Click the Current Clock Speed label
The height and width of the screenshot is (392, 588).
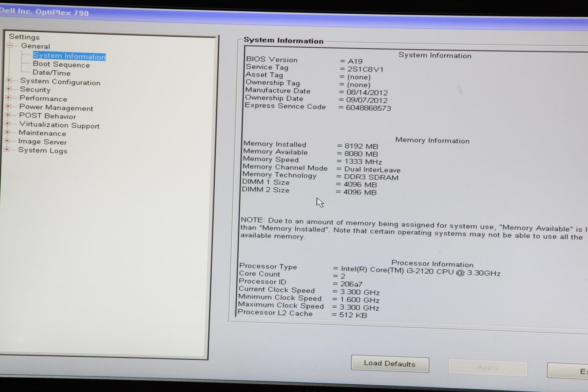276,290
